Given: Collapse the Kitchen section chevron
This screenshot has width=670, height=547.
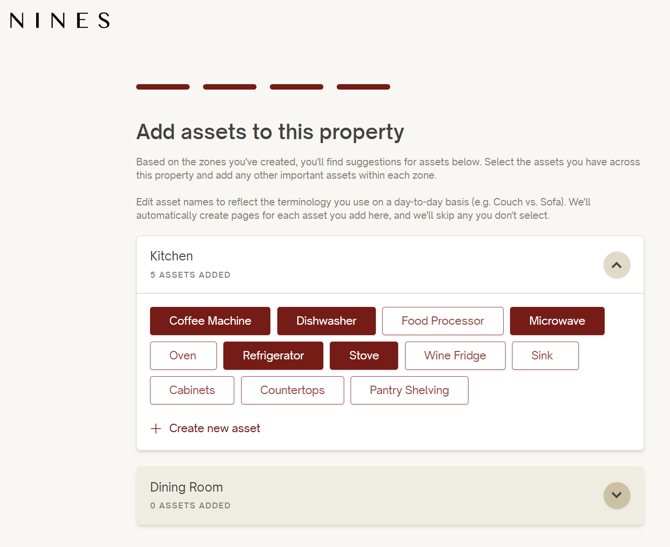Looking at the screenshot, I should tap(617, 265).
